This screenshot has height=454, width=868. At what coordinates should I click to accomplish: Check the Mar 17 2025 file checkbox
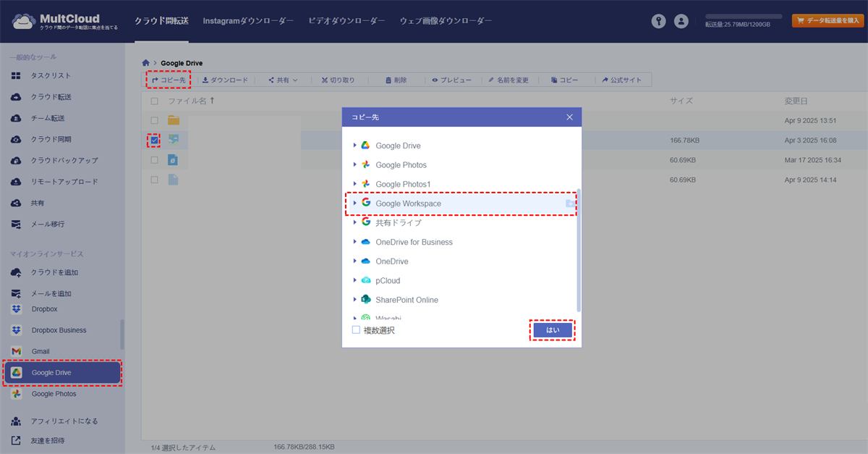(x=154, y=159)
